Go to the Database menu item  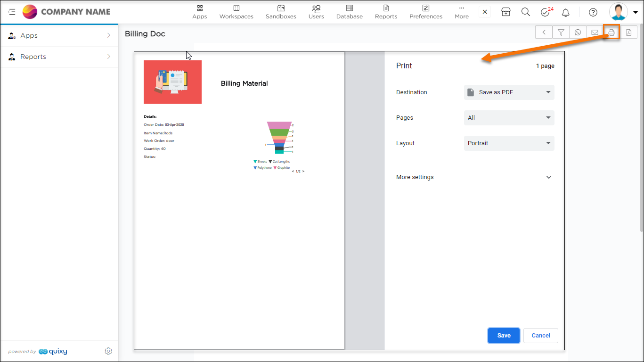pyautogui.click(x=349, y=12)
